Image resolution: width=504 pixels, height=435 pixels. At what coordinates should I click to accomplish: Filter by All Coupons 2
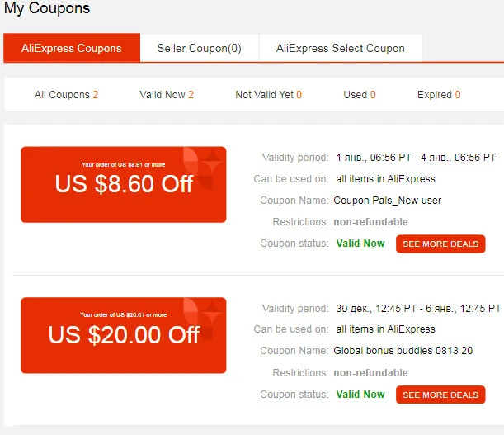(x=66, y=95)
